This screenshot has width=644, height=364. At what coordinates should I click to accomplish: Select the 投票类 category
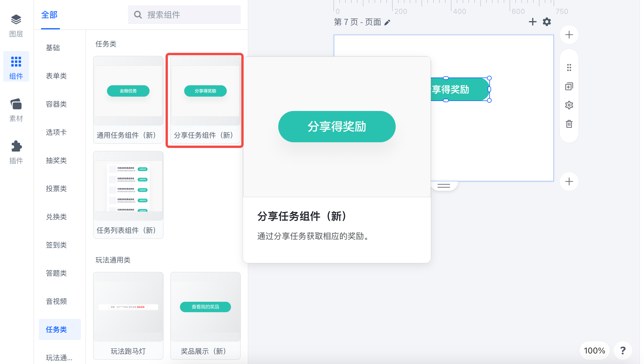tap(56, 188)
